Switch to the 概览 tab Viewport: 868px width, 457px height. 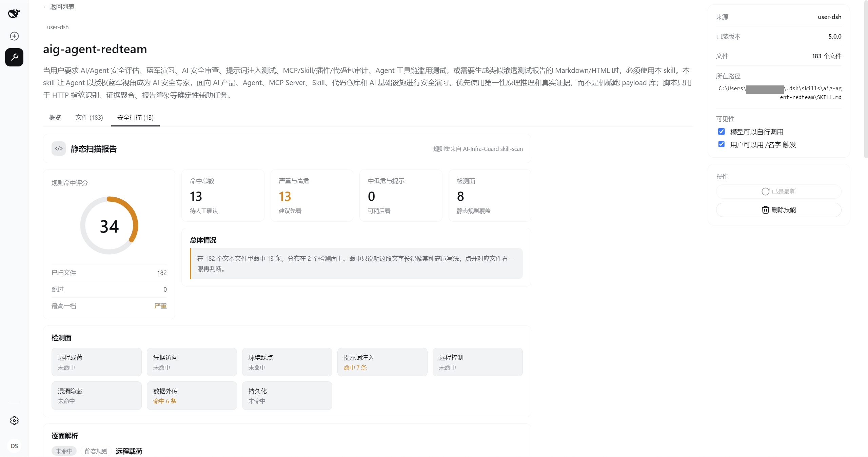(x=55, y=118)
